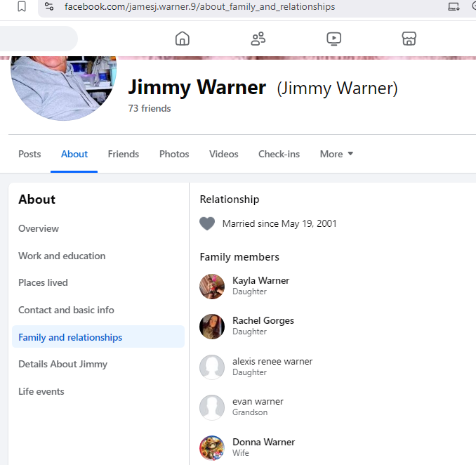Click the 'Relationship' heading
This screenshot has height=465, width=476.
(230, 199)
